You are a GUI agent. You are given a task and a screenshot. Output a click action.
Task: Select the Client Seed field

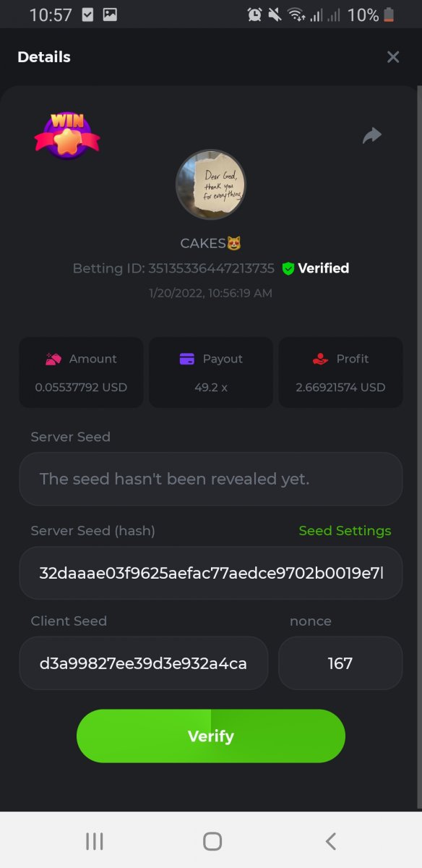(144, 663)
